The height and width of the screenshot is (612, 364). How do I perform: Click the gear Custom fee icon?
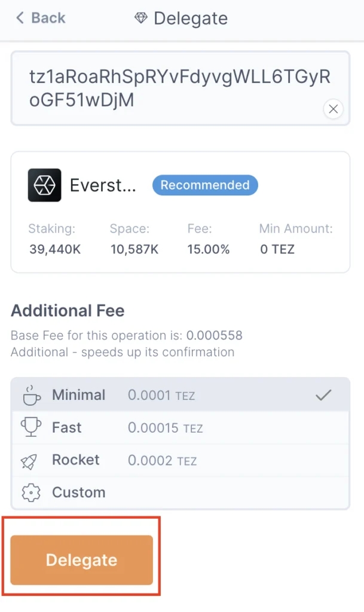(31, 492)
